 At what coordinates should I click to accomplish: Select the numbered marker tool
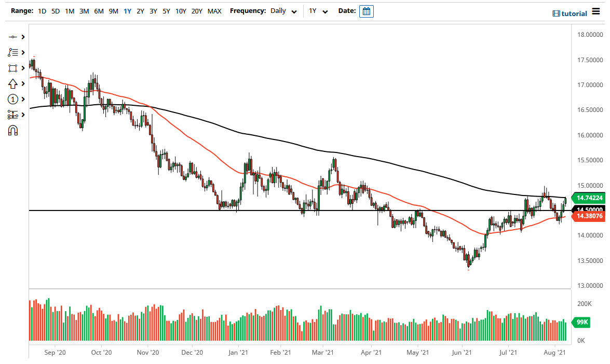tap(12, 99)
